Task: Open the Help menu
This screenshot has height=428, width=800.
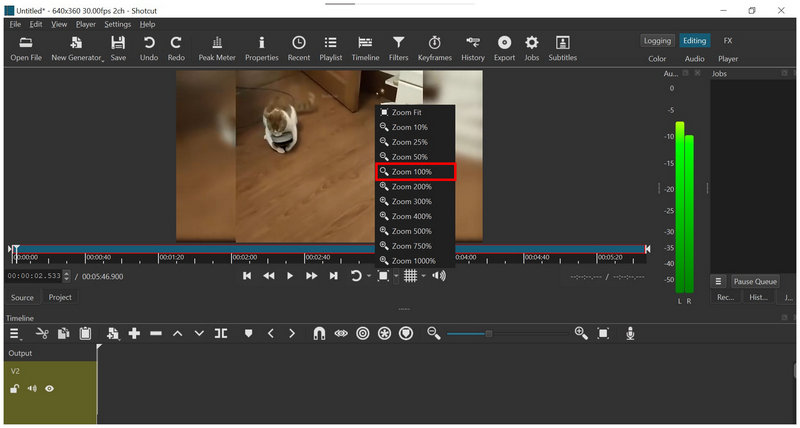Action: [x=147, y=24]
